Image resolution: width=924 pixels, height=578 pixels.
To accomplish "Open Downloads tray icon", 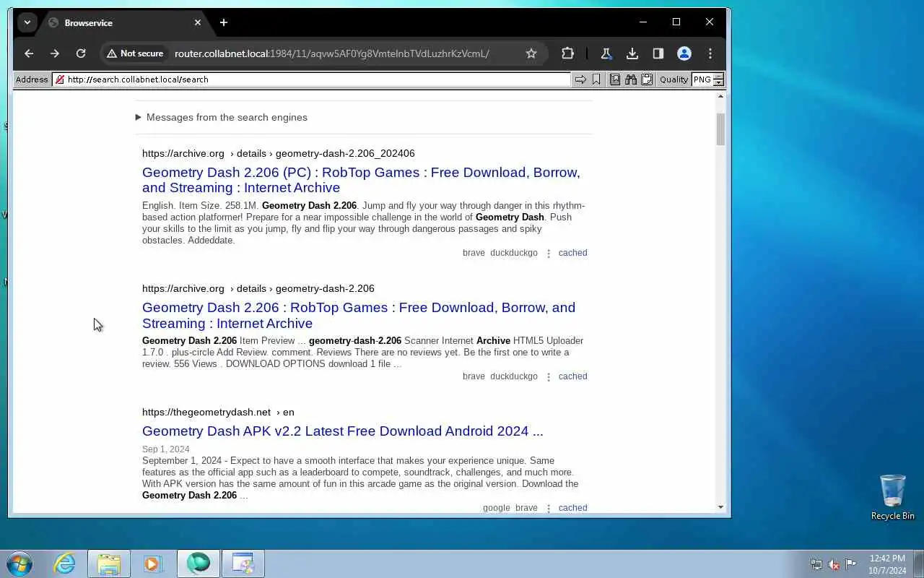I will (632, 53).
